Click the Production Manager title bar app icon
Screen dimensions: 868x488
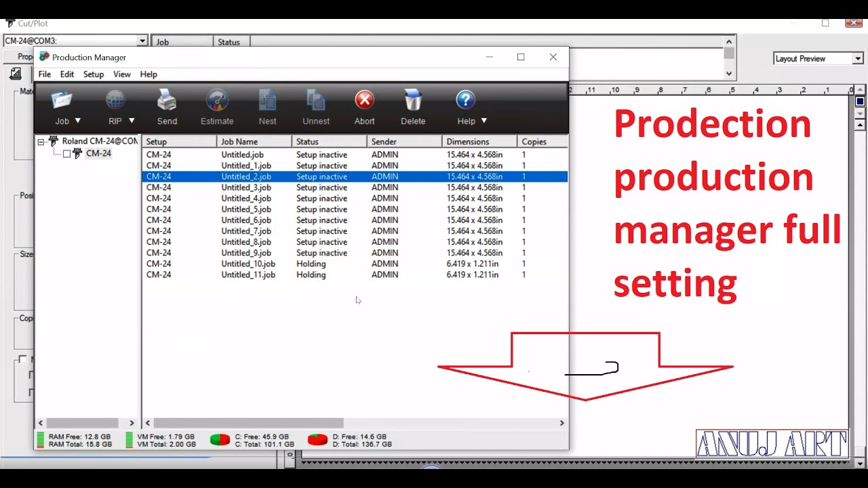pos(44,57)
